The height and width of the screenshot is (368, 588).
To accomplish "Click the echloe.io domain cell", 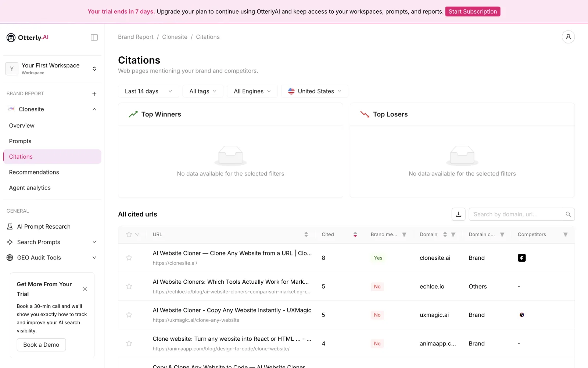I will [x=432, y=287].
